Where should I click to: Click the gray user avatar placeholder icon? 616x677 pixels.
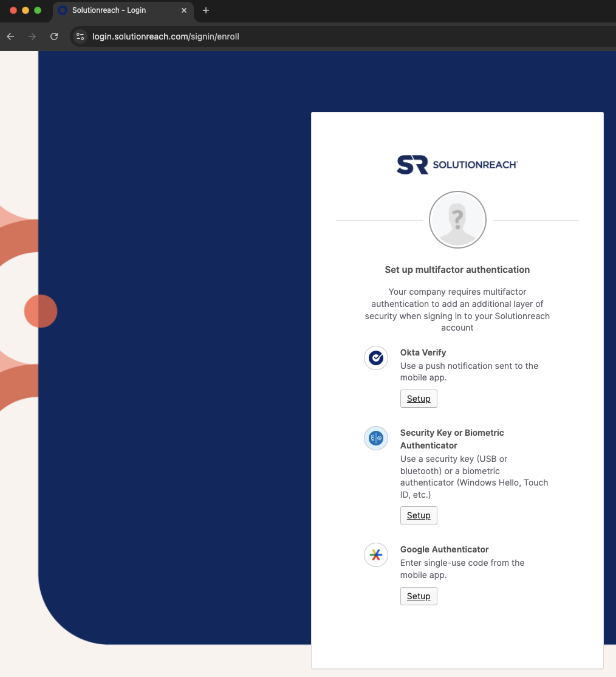coord(457,219)
